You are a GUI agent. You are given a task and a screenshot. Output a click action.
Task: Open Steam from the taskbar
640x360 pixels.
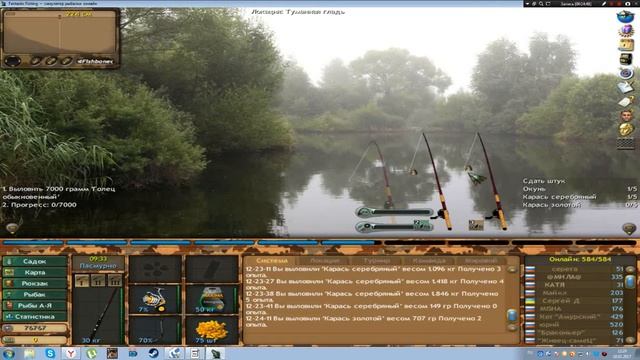pos(154,353)
